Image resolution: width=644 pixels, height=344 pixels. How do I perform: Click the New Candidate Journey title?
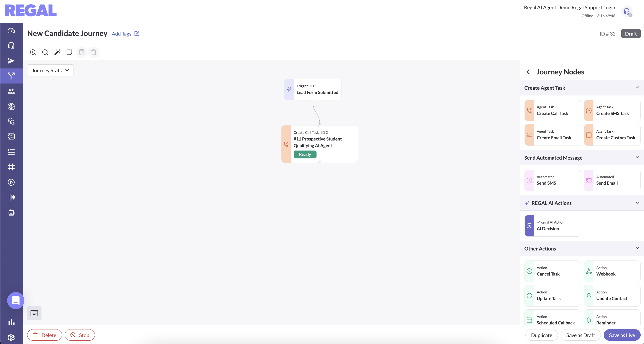67,33
